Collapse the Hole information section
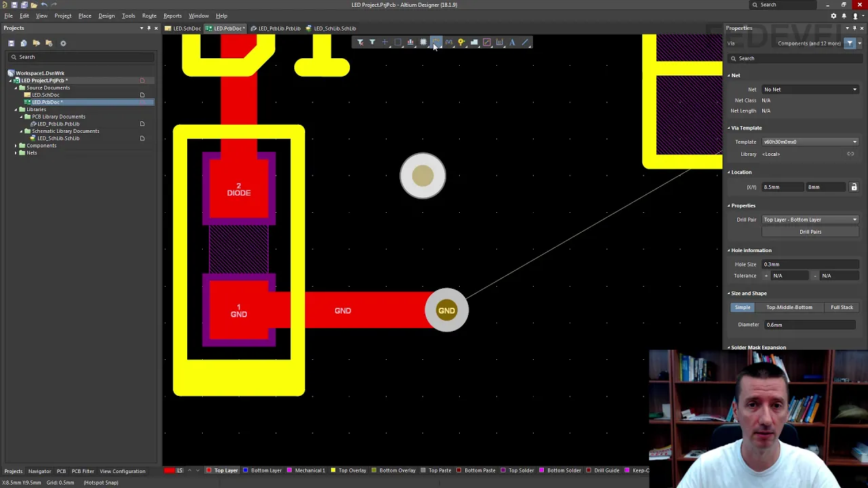Screen dimensions: 868x488 pos(729,251)
